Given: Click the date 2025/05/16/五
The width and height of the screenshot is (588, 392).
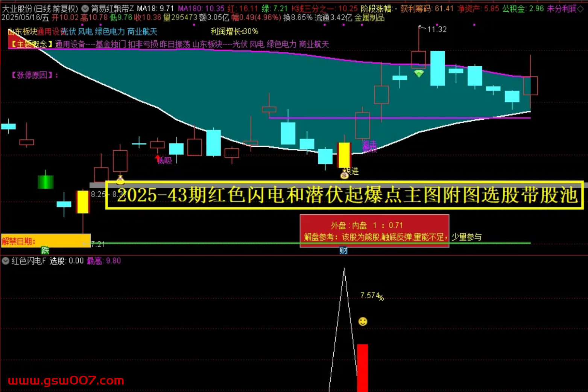Looking at the screenshot, I should (25, 18).
